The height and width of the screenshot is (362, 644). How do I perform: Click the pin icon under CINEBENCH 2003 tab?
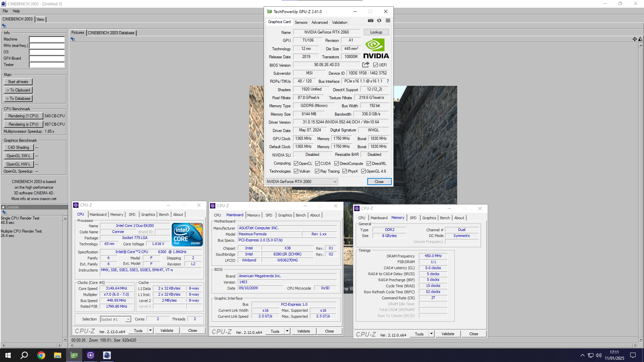coord(4,26)
